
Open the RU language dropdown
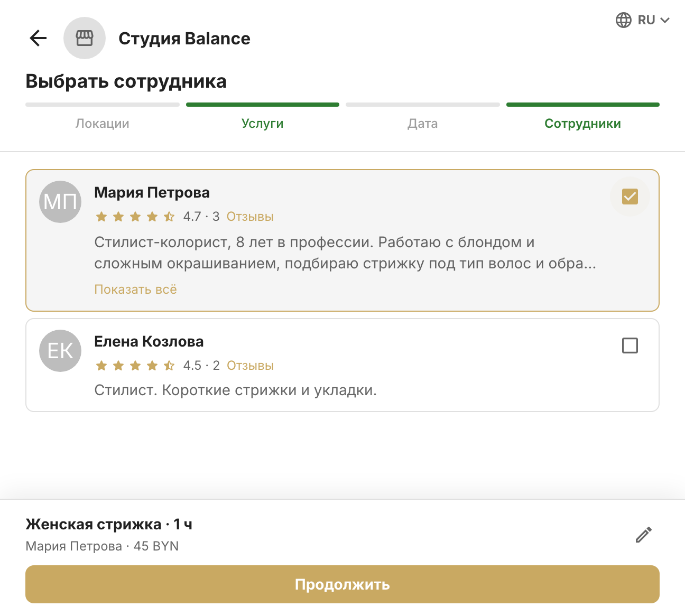pyautogui.click(x=643, y=20)
